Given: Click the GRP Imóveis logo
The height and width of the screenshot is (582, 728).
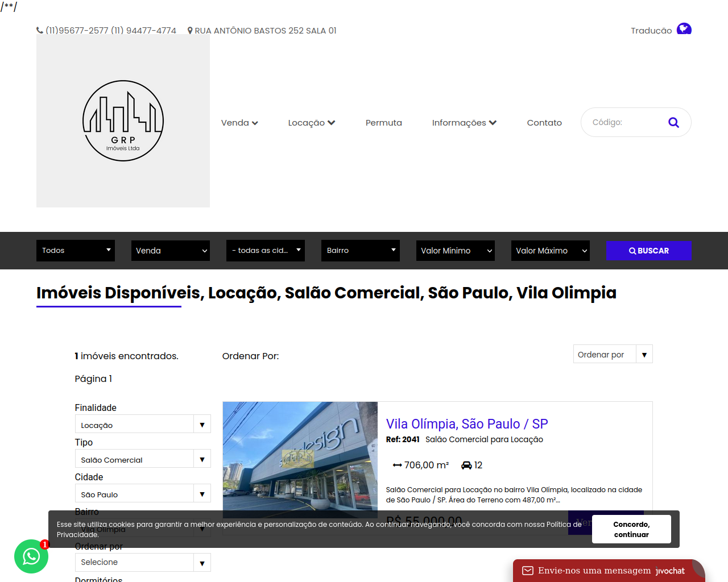Looking at the screenshot, I should (x=123, y=120).
